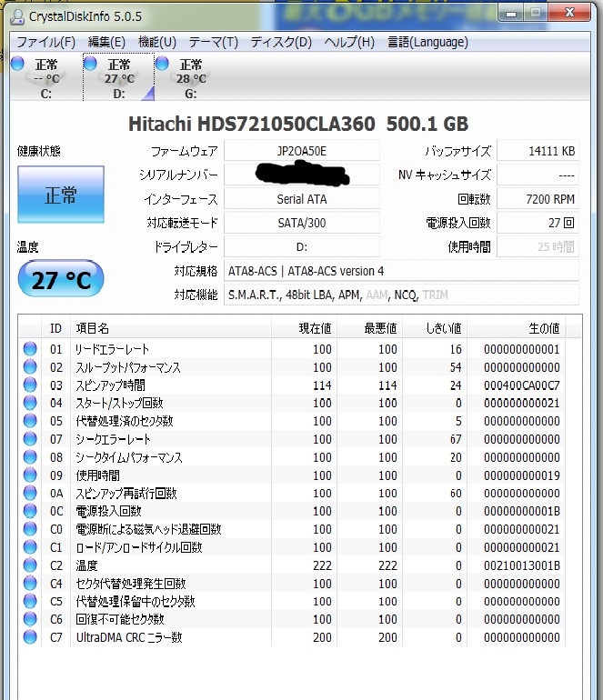Click the 項目名 column header
This screenshot has height=700, width=603.
[171, 328]
